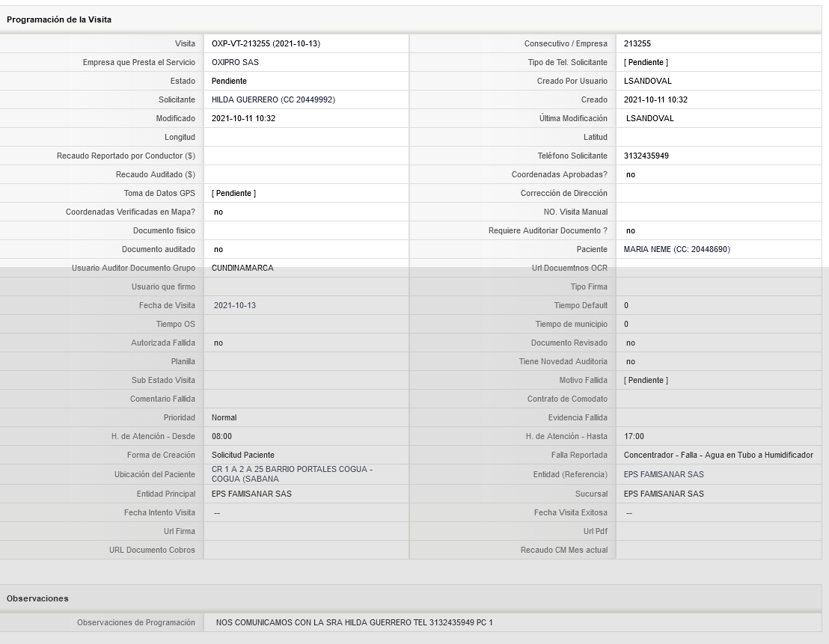This screenshot has height=644, width=829.
Task: Click H. de Atención Hasta value 17:00
Action: (x=634, y=437)
